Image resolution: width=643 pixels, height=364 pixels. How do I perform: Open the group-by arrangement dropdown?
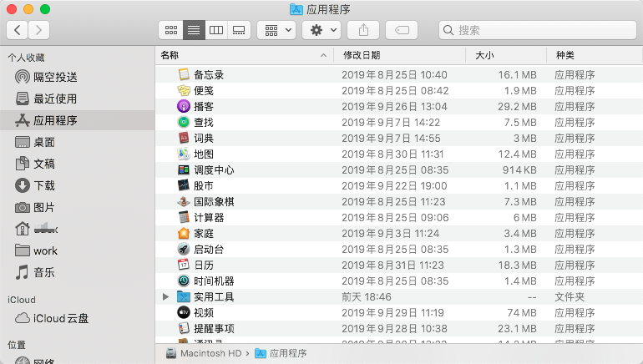(276, 29)
